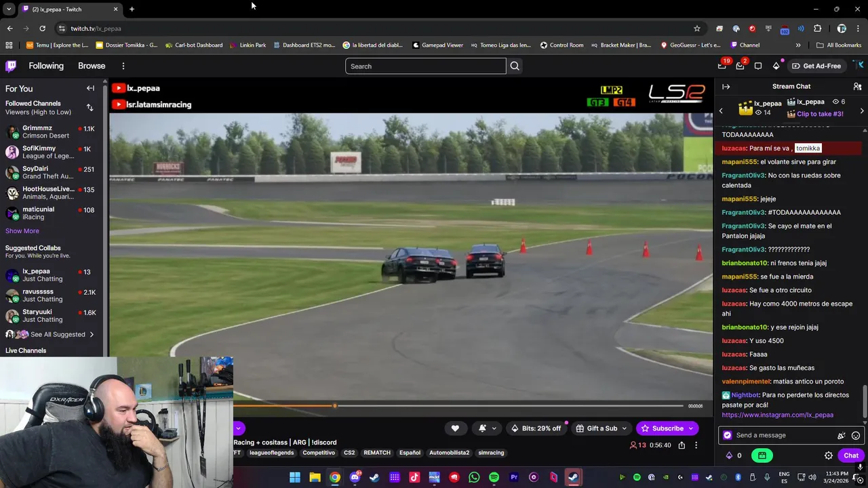Open maticunial iRacing channel

(x=51, y=213)
